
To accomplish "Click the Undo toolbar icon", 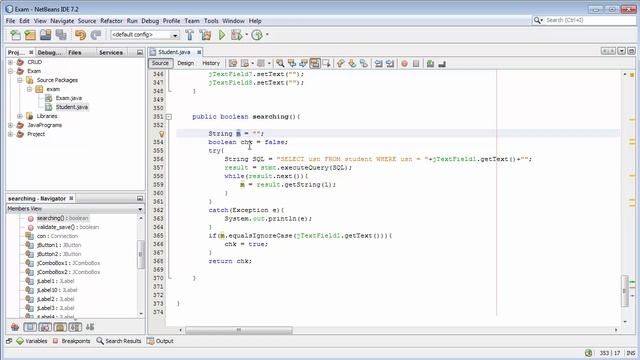I will pos(80,35).
